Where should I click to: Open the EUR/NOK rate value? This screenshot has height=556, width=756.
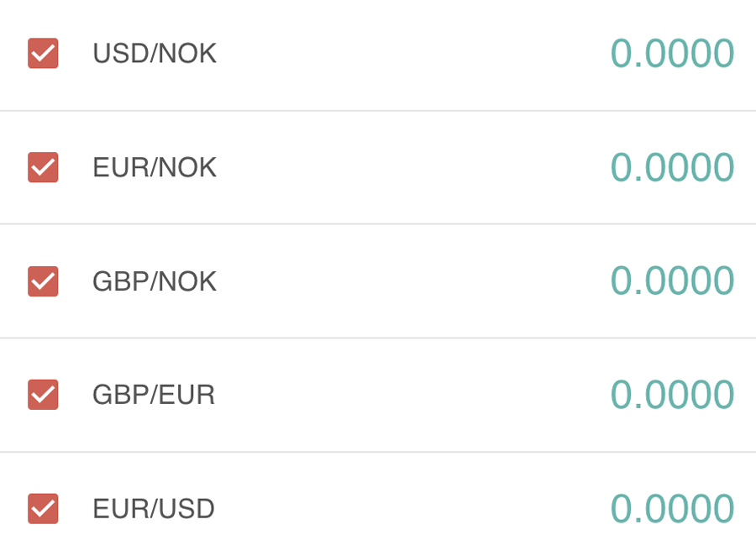coord(672,167)
